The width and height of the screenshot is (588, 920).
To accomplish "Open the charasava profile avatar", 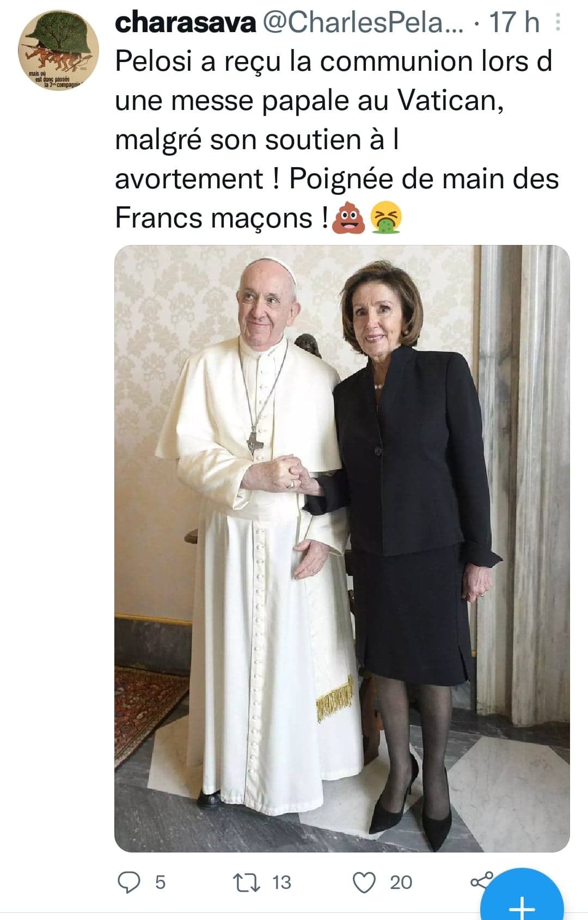I will pyautogui.click(x=58, y=52).
